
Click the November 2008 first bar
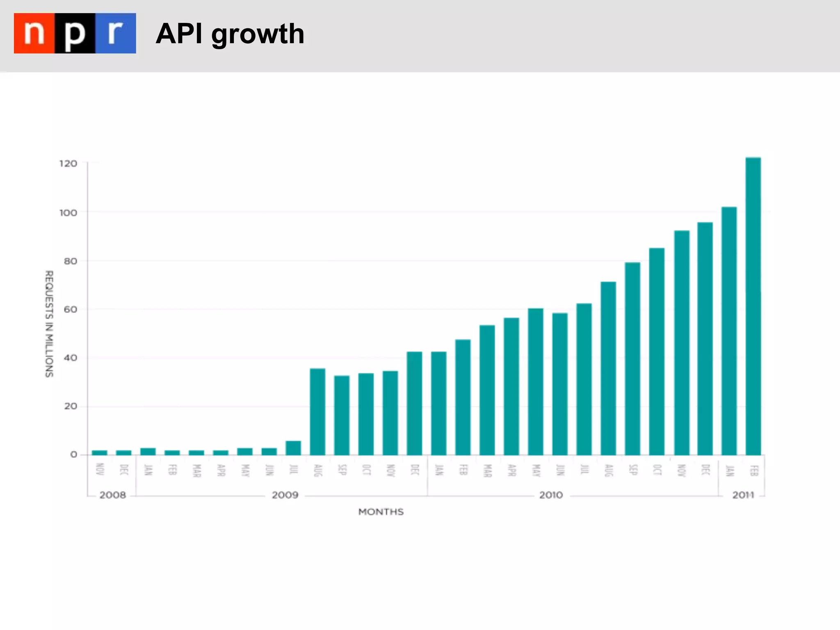tap(99, 453)
